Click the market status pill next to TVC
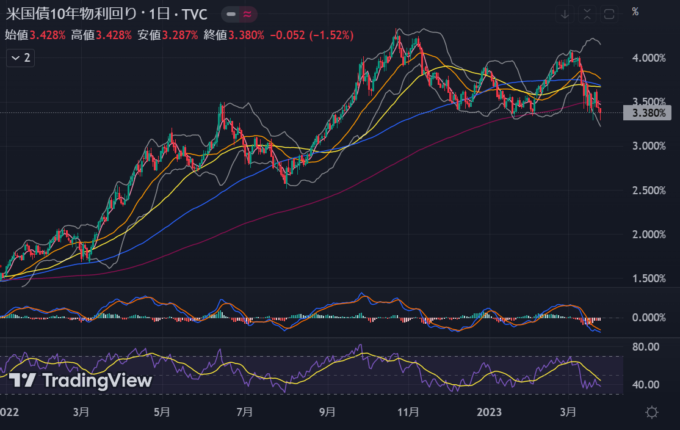Image resolution: width=680 pixels, height=430 pixels. (x=236, y=13)
